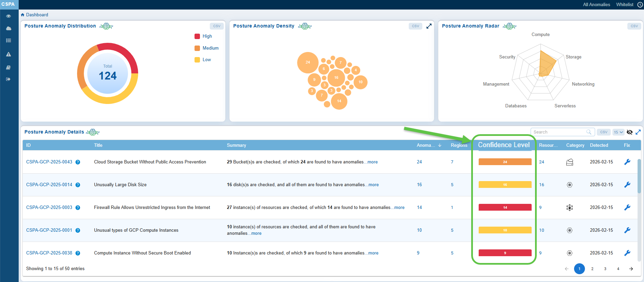
Task: Click the clock icon in top bar
Action: (640, 5)
